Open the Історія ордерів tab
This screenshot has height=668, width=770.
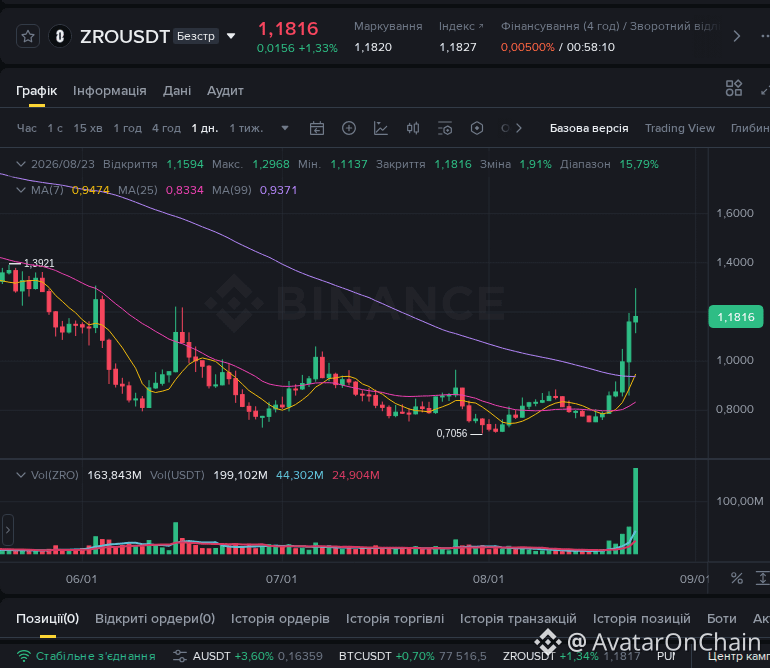[280, 618]
